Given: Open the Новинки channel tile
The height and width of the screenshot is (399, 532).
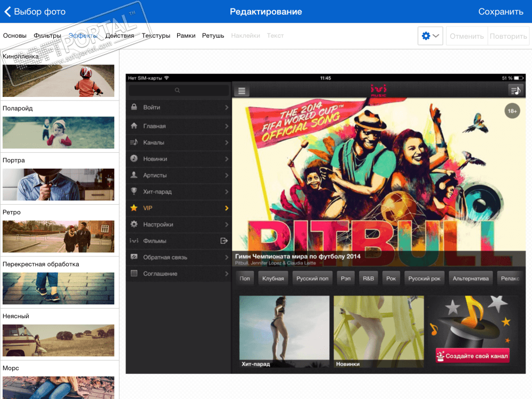Looking at the screenshot, I should (x=379, y=331).
